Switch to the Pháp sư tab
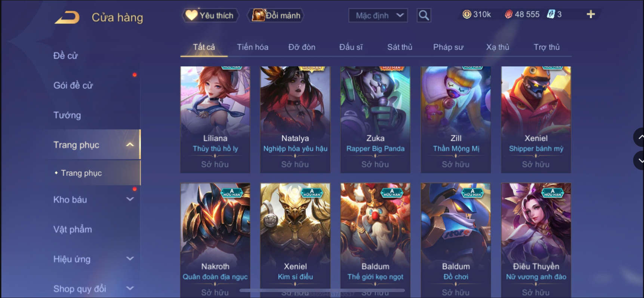This screenshot has width=644, height=298. [448, 47]
